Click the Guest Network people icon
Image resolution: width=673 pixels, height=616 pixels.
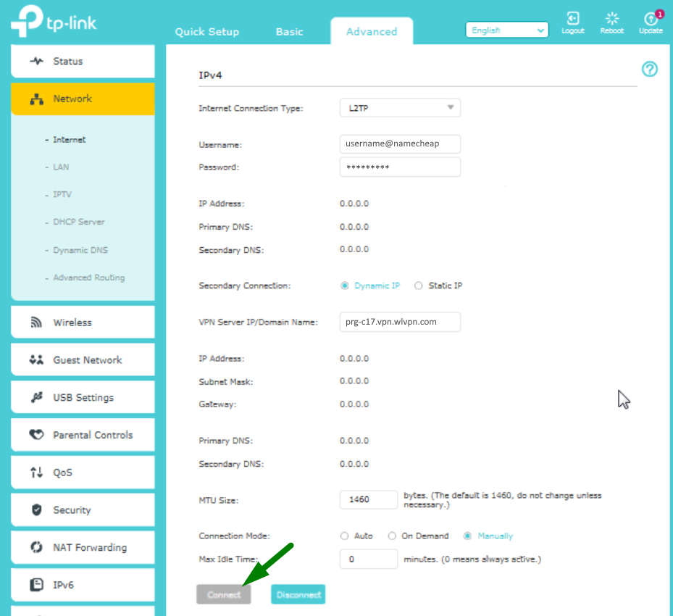pyautogui.click(x=36, y=359)
